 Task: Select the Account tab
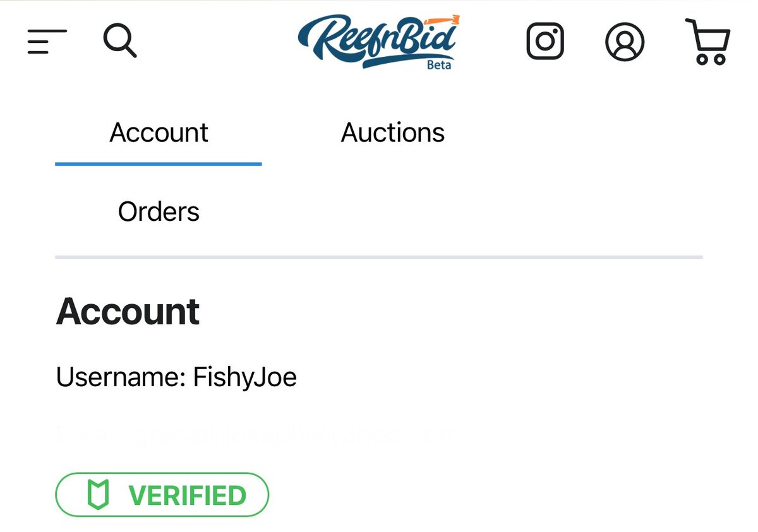159,133
